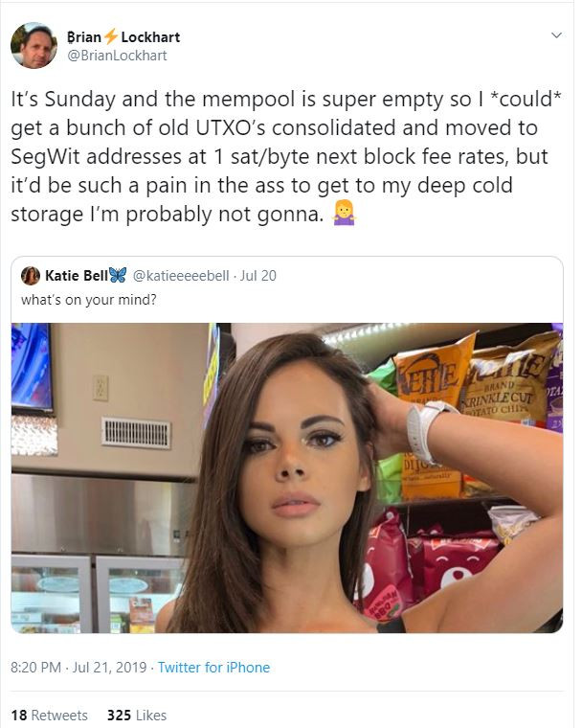View the 18 Retweets list
Viewport: 582px width, 728px height.
tap(49, 715)
